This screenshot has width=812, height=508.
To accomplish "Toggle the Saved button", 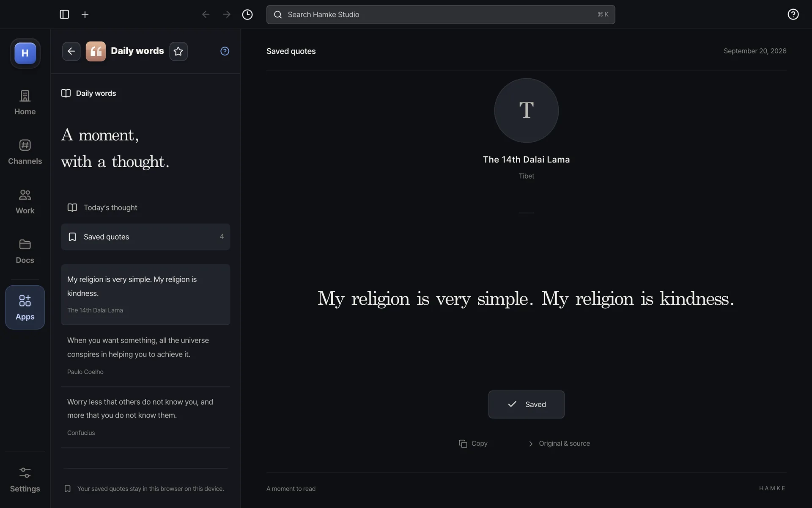I will click(526, 404).
